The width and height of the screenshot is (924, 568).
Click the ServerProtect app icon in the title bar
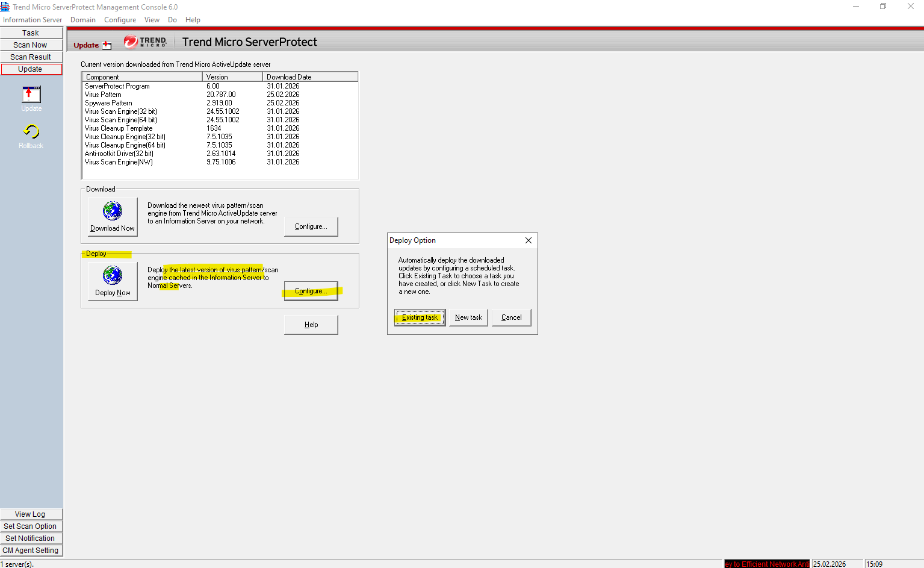(x=5, y=7)
